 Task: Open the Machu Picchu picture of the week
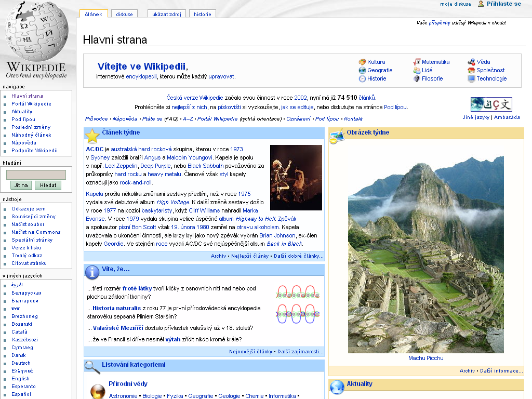[x=426, y=255]
